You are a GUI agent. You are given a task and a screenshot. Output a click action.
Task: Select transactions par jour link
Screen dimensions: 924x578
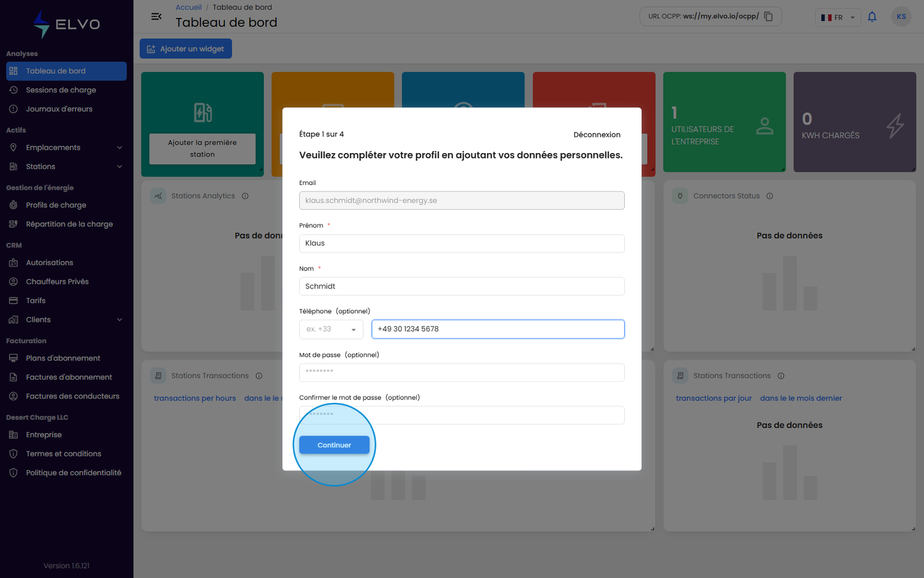click(x=714, y=398)
